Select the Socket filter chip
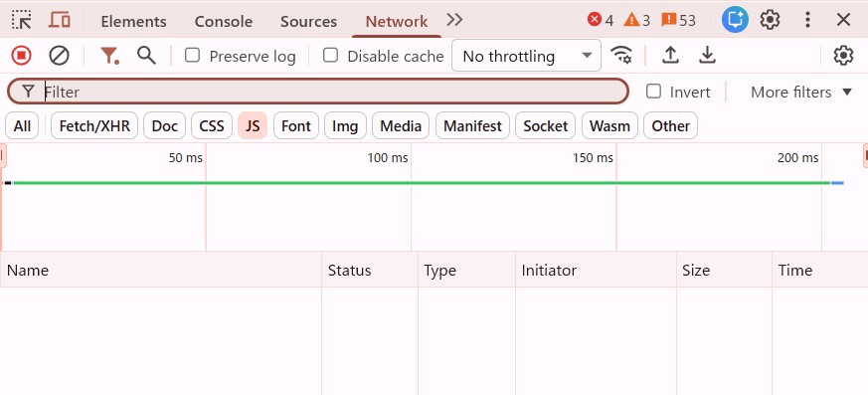The image size is (868, 395). [545, 126]
